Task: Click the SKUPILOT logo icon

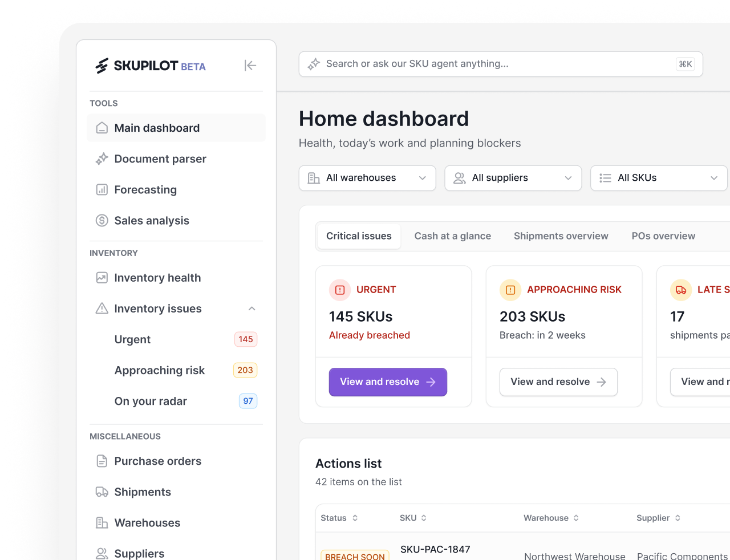Action: (102, 66)
